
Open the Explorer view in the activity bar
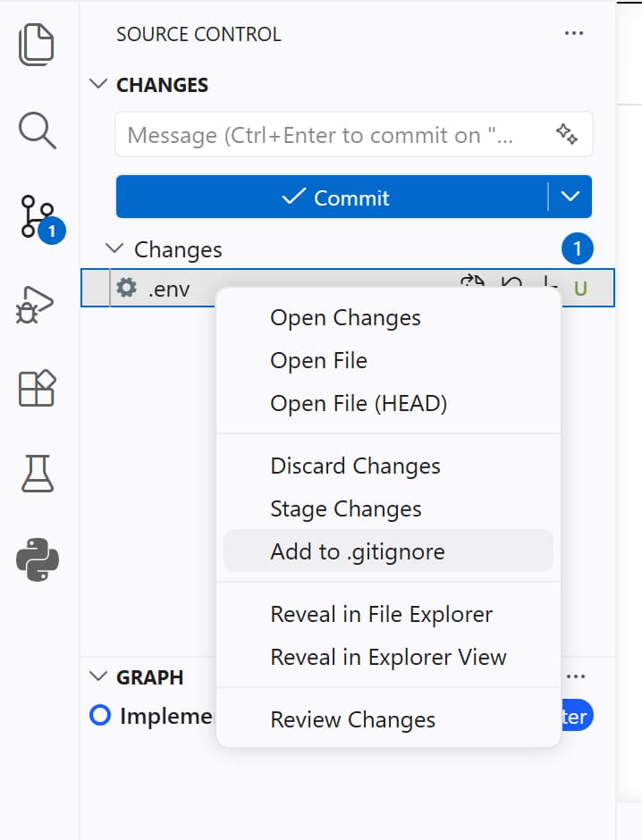pyautogui.click(x=37, y=43)
